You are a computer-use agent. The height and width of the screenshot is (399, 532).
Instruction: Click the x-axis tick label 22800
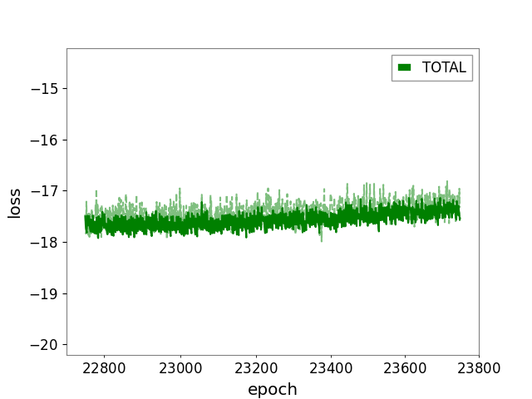(104, 368)
